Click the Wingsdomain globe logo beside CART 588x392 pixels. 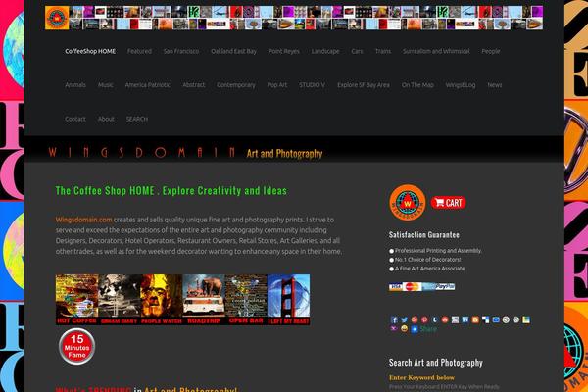tap(408, 203)
